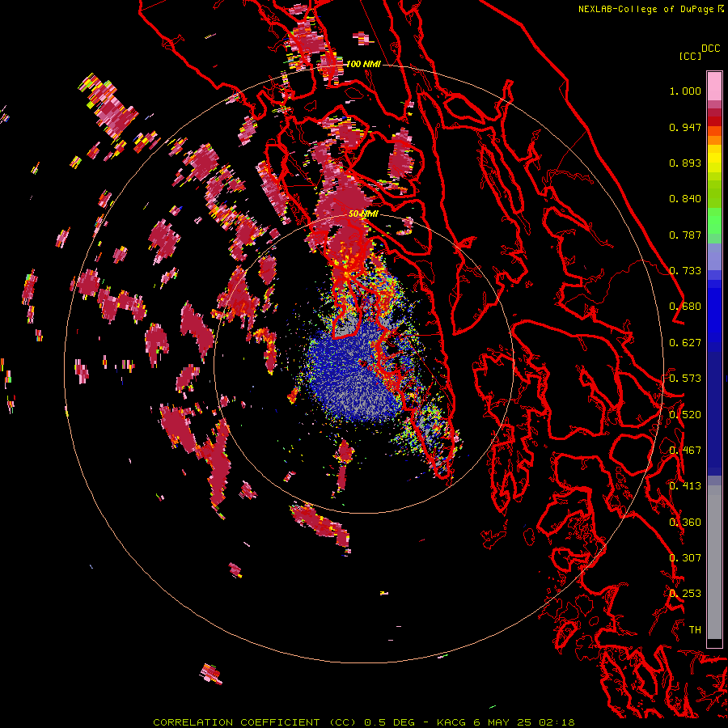Select the 1.000 scale value

(x=685, y=91)
